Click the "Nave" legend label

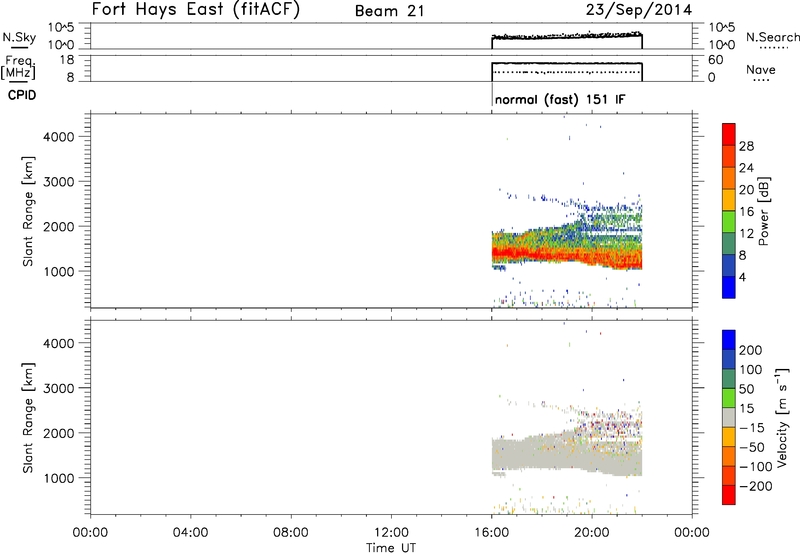coord(760,69)
